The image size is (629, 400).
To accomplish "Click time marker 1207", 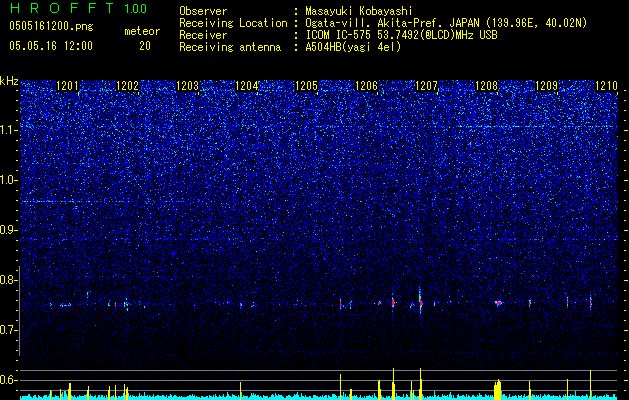I will click(x=426, y=86).
